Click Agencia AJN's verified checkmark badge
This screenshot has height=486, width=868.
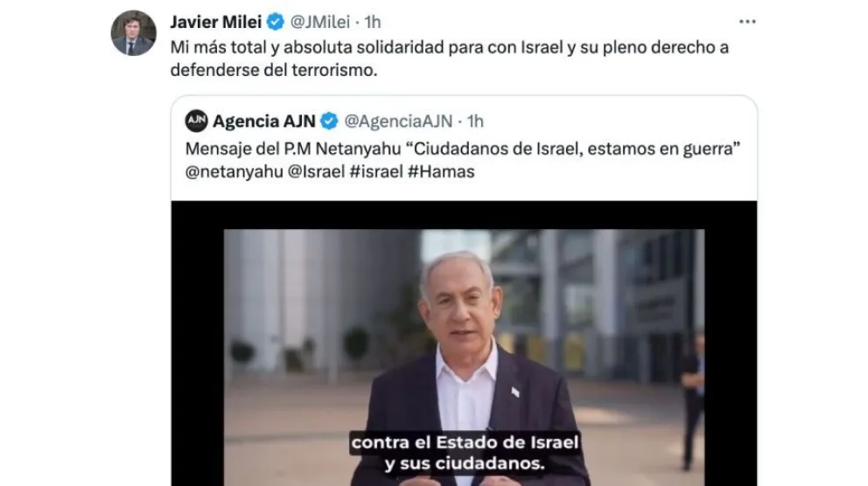329,121
